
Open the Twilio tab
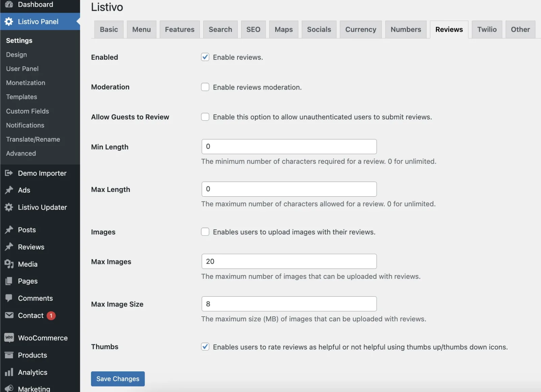(x=487, y=29)
